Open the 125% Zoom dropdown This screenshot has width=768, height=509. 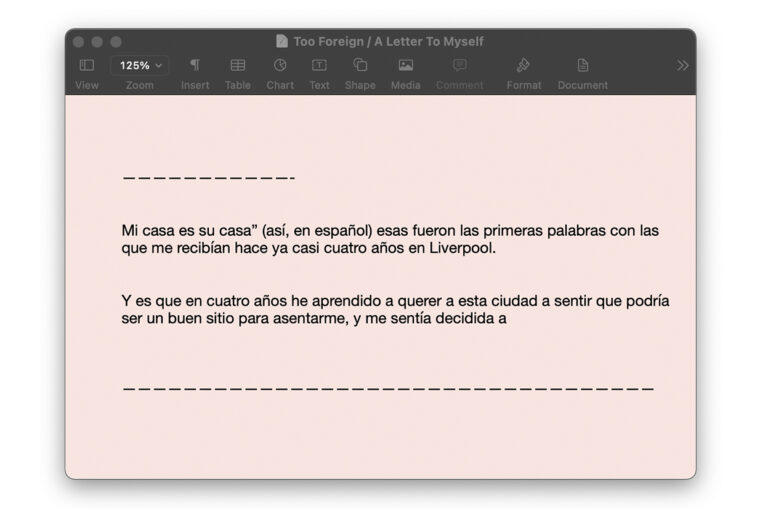tap(140, 65)
